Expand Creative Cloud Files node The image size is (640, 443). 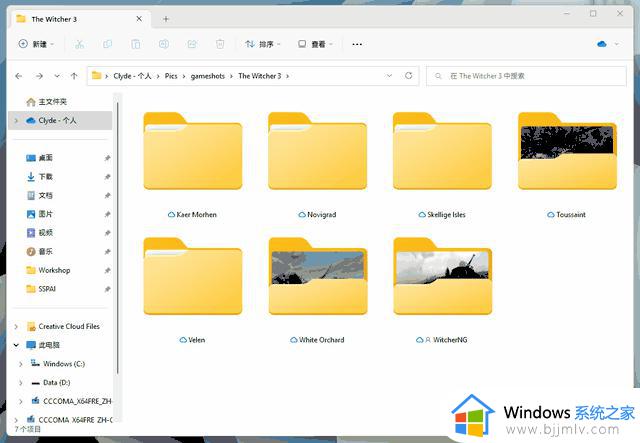16,327
